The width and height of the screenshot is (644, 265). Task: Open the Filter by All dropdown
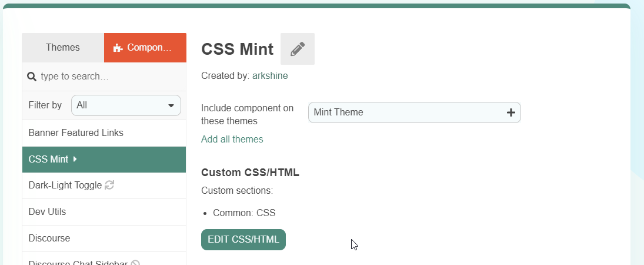pyautogui.click(x=126, y=105)
